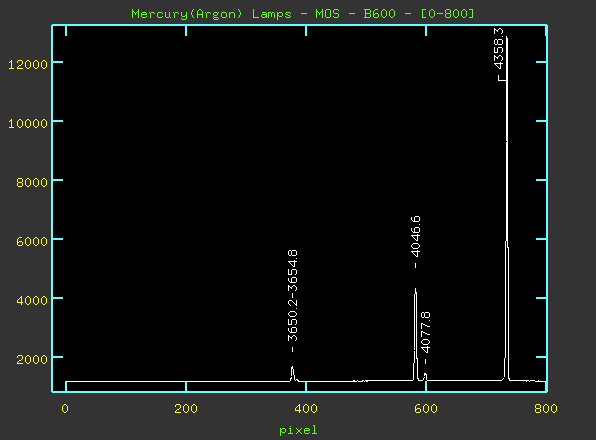Image resolution: width=596 pixels, height=440 pixels.
Task: Click the 200 x-axis tick label
Action: pos(186,409)
